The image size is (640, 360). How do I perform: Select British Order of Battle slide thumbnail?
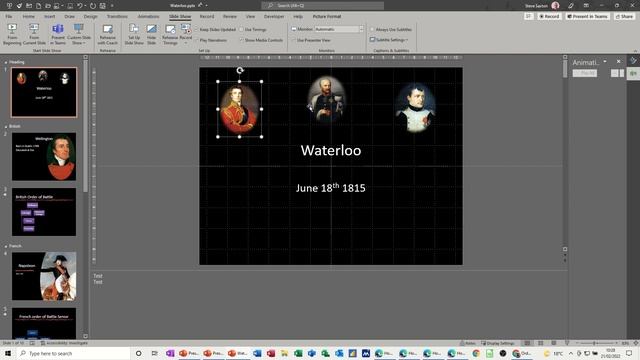click(x=44, y=212)
